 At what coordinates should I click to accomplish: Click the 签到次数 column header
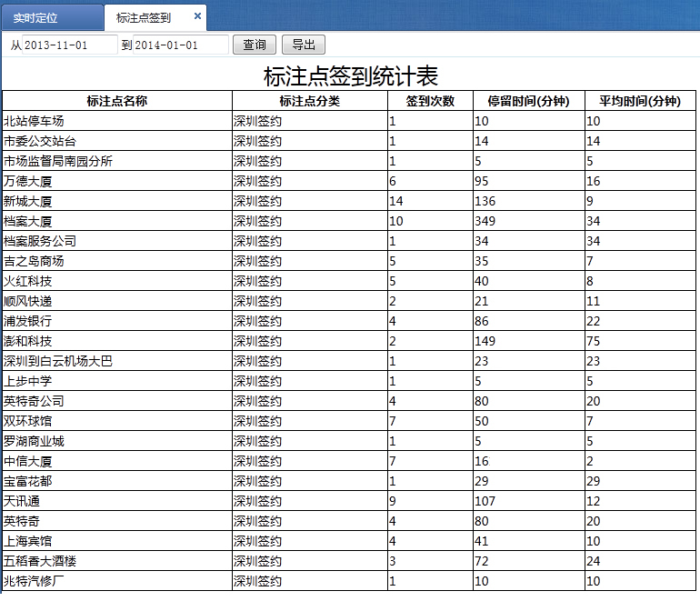(x=429, y=101)
